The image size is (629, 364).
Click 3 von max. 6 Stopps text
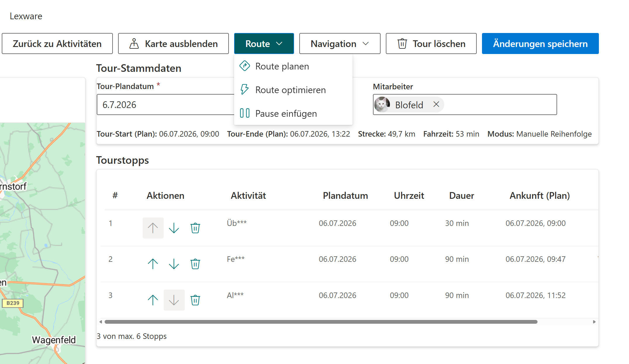132,336
